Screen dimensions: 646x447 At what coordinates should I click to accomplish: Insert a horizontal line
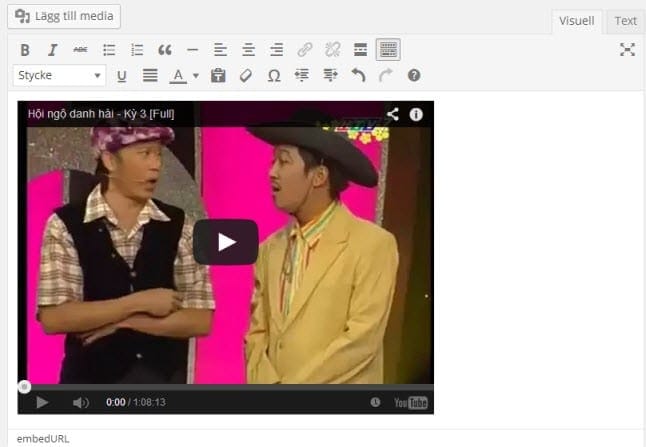(192, 50)
